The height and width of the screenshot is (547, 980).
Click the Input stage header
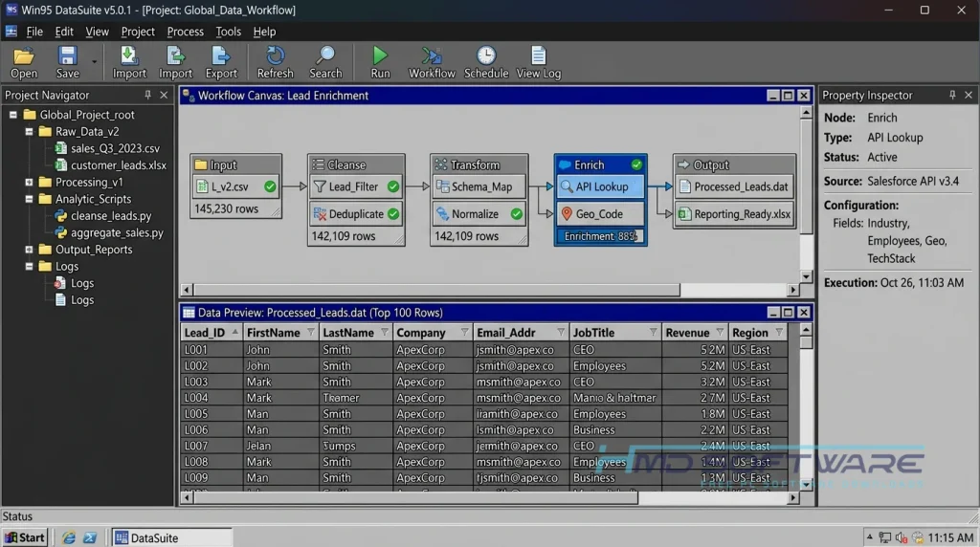click(x=235, y=164)
